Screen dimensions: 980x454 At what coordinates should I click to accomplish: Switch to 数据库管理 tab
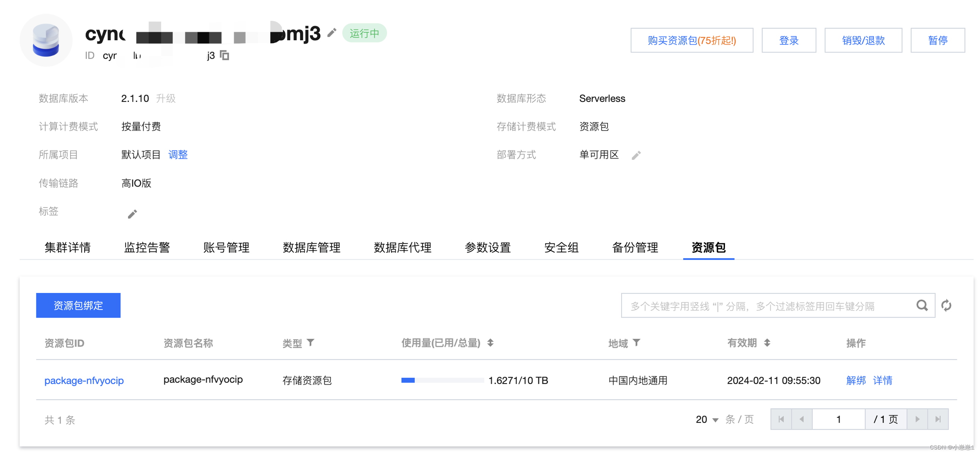[x=312, y=247]
